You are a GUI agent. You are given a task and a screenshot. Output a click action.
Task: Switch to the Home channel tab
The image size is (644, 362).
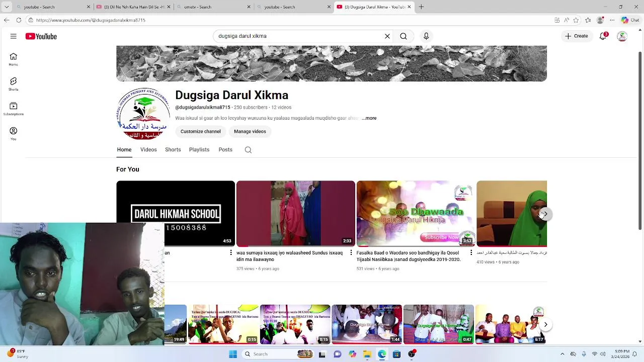(x=124, y=150)
